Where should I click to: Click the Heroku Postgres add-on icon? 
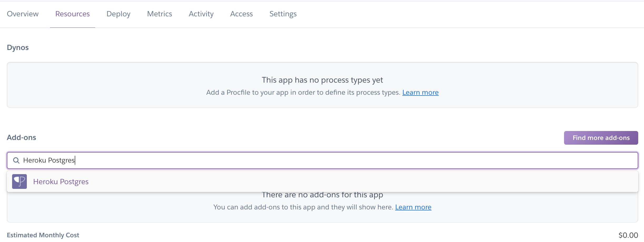click(19, 181)
